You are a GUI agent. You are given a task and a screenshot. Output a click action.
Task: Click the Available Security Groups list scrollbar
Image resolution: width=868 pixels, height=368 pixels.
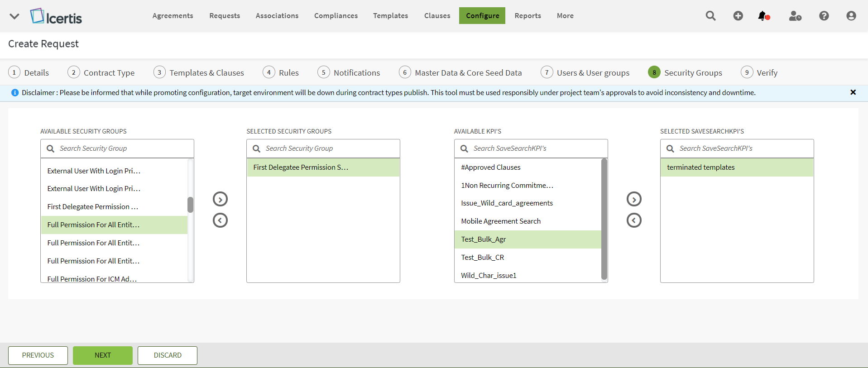pyautogui.click(x=191, y=205)
